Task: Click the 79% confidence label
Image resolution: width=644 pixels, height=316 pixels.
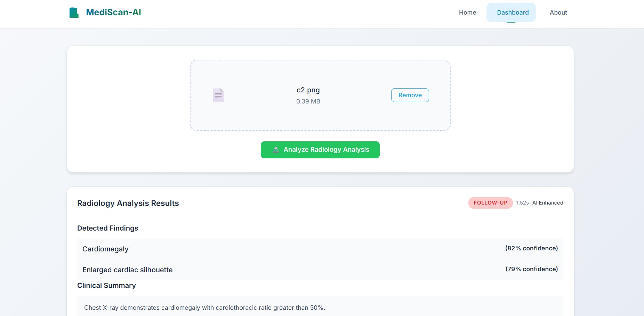Action: coord(531,269)
